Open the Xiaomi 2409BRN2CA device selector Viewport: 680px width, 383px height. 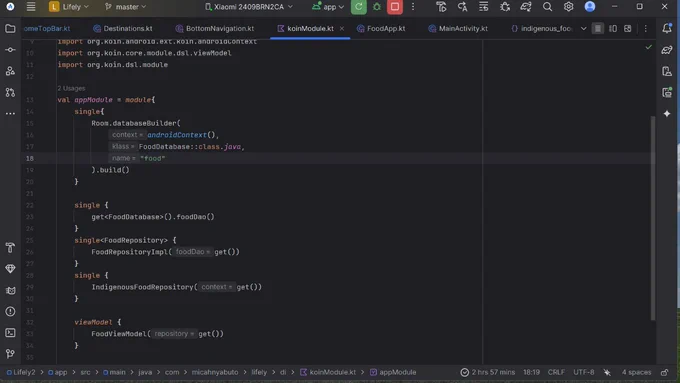tap(249, 7)
